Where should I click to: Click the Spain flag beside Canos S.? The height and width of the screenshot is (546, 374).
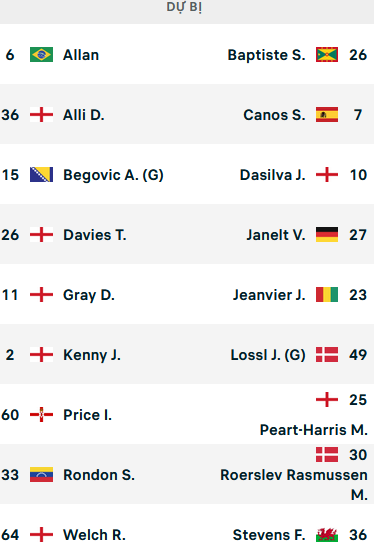pos(327,115)
